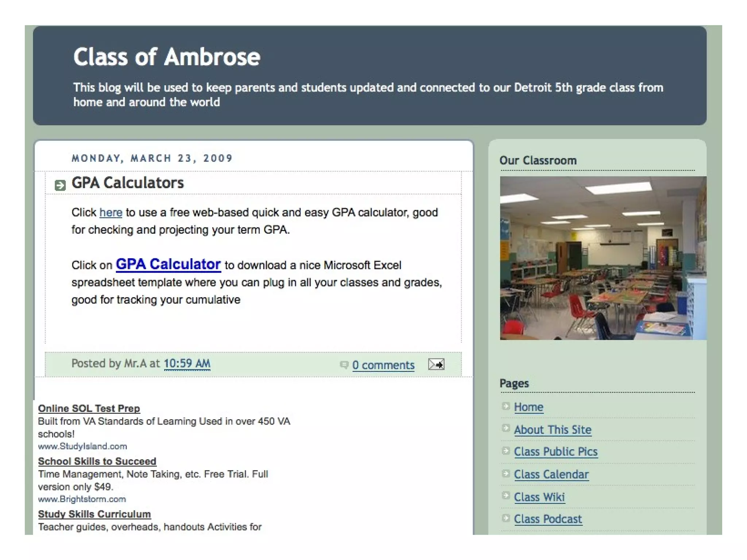Go to the Home page link

click(x=529, y=407)
